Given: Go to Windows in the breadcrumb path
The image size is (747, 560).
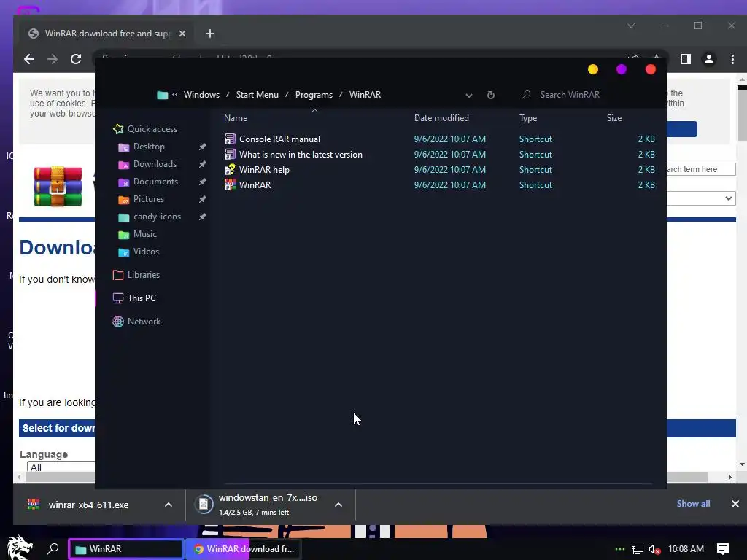Looking at the screenshot, I should coord(201,95).
